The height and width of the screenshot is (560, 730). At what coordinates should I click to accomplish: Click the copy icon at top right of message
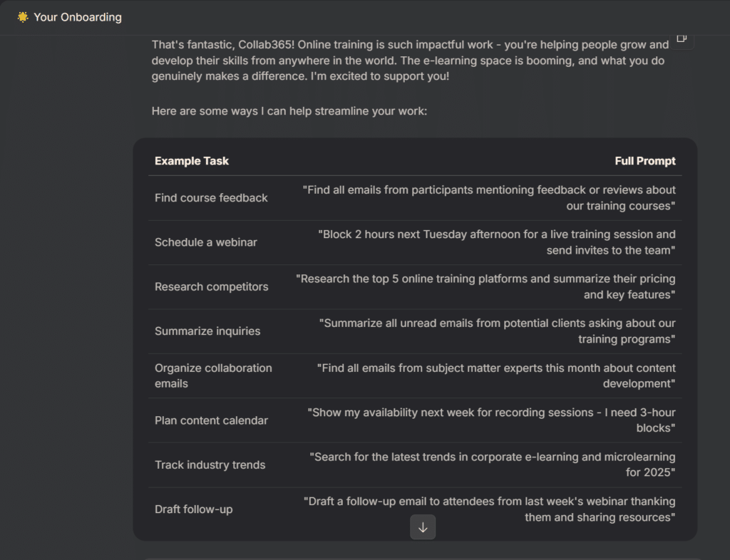tap(682, 38)
